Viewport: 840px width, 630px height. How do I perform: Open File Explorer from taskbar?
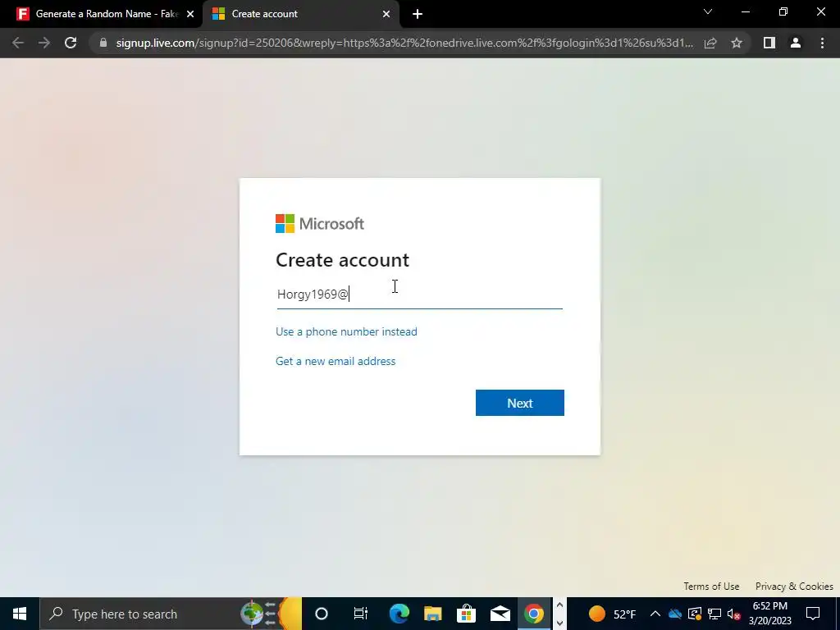pyautogui.click(x=433, y=614)
